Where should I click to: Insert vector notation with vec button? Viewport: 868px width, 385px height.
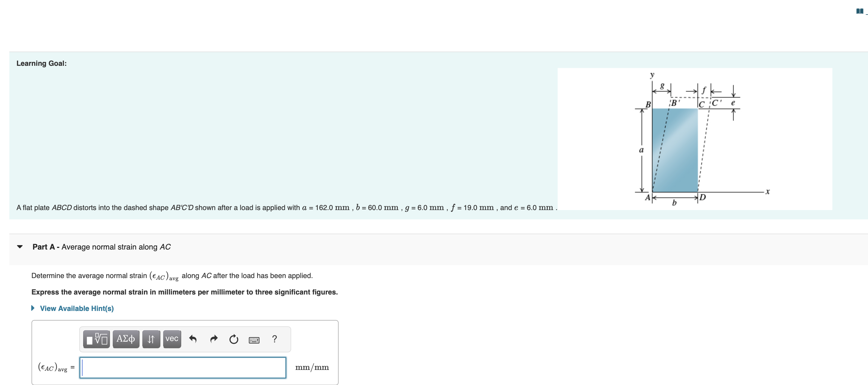tap(172, 339)
